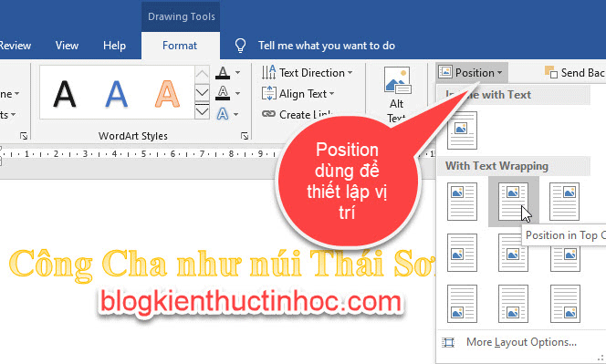Screen dimensions: 606x364
Task: Click the Tell me what you want to do box
Action: click(x=327, y=46)
